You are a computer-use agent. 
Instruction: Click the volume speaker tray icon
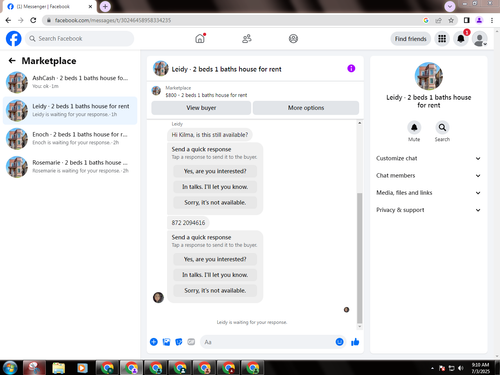pos(461,368)
